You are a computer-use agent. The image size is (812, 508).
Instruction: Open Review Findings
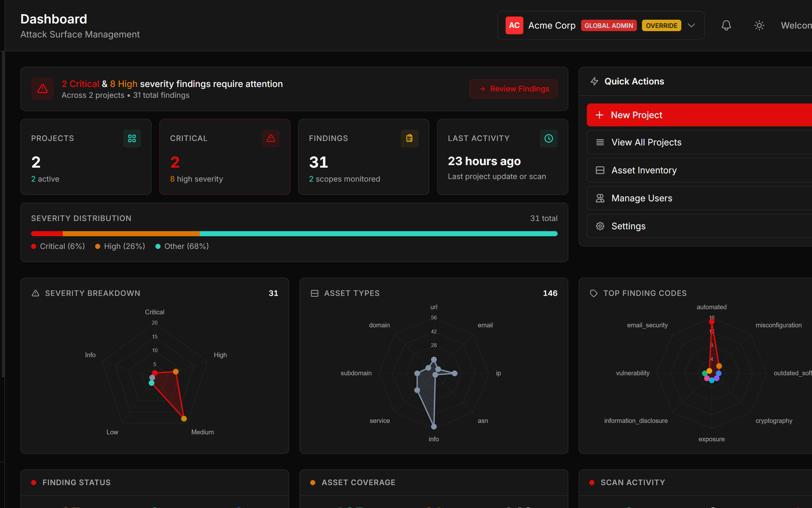coord(514,89)
